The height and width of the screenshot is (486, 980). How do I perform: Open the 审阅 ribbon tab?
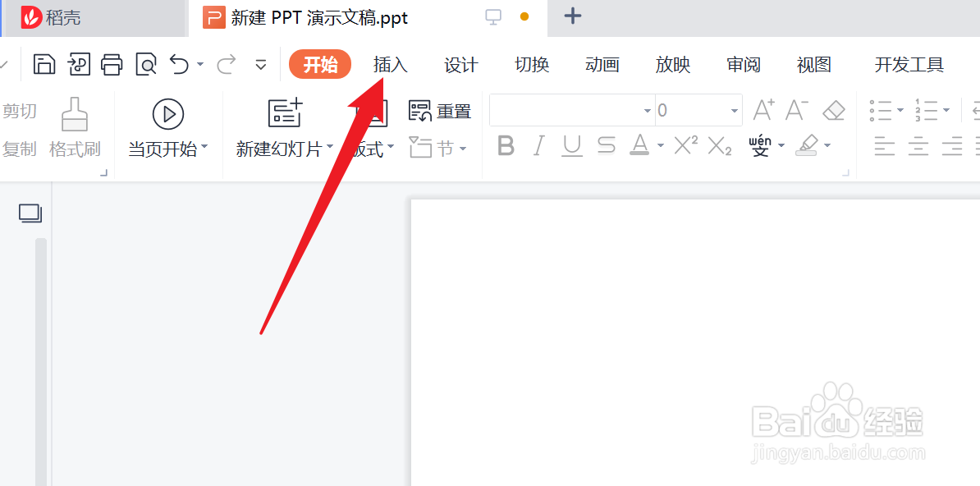(x=743, y=64)
